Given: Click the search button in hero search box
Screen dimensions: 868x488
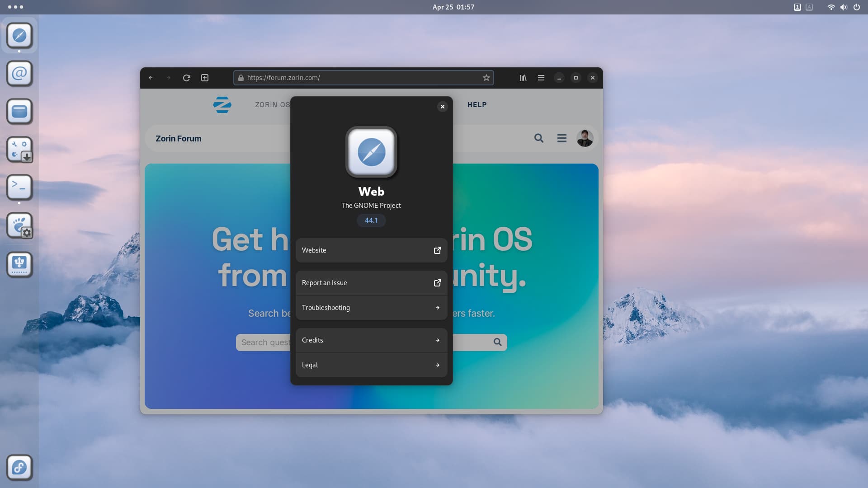Looking at the screenshot, I should tap(497, 342).
